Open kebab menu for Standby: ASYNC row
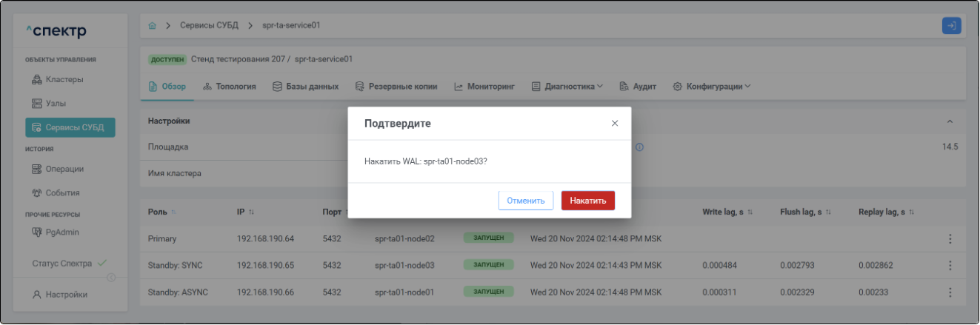Image resolution: width=980 pixels, height=325 pixels. 950,292
